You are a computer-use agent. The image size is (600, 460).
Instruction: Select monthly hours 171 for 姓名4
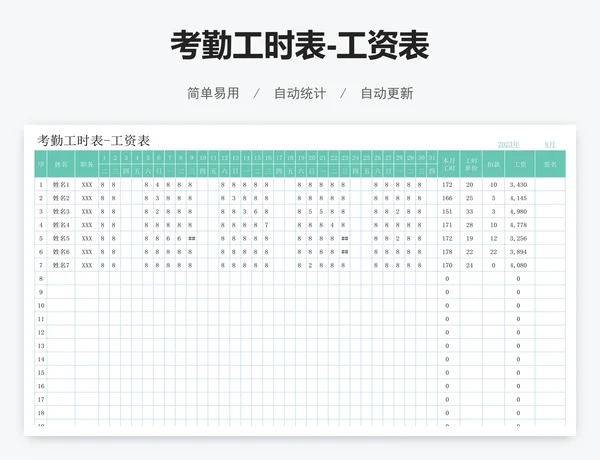447,225
